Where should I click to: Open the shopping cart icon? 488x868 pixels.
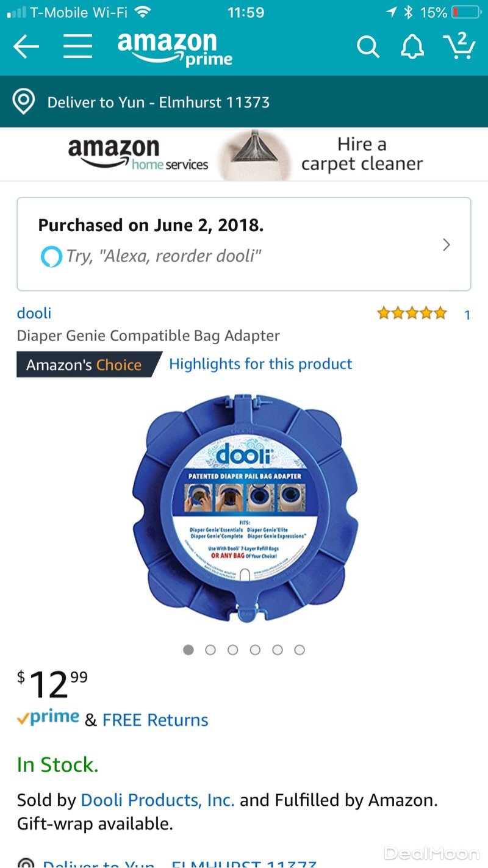tap(459, 45)
